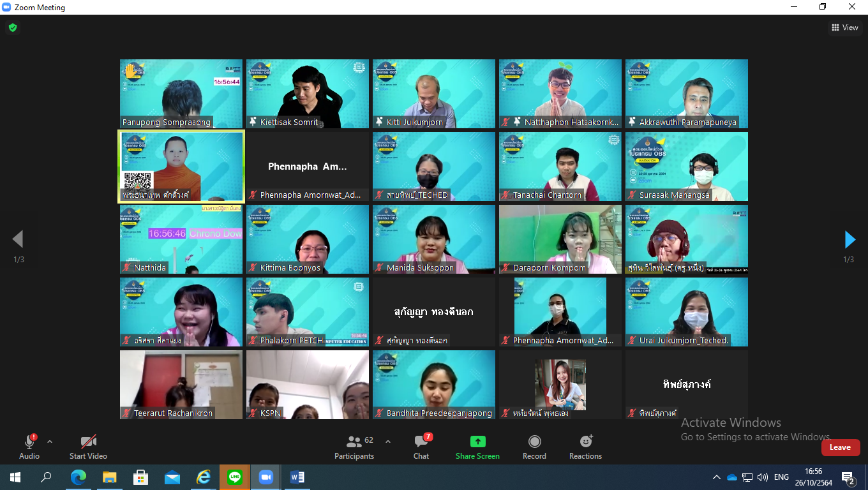Select Natthida video tile

coord(181,239)
